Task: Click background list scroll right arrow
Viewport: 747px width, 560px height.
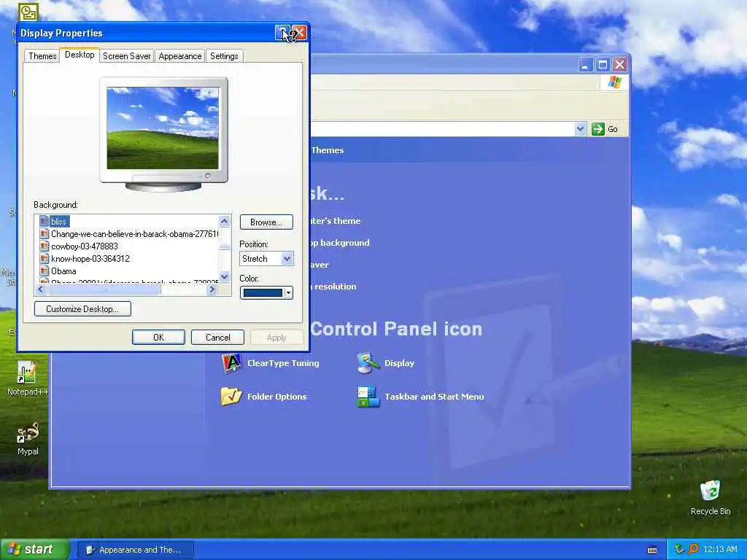Action: [212, 289]
